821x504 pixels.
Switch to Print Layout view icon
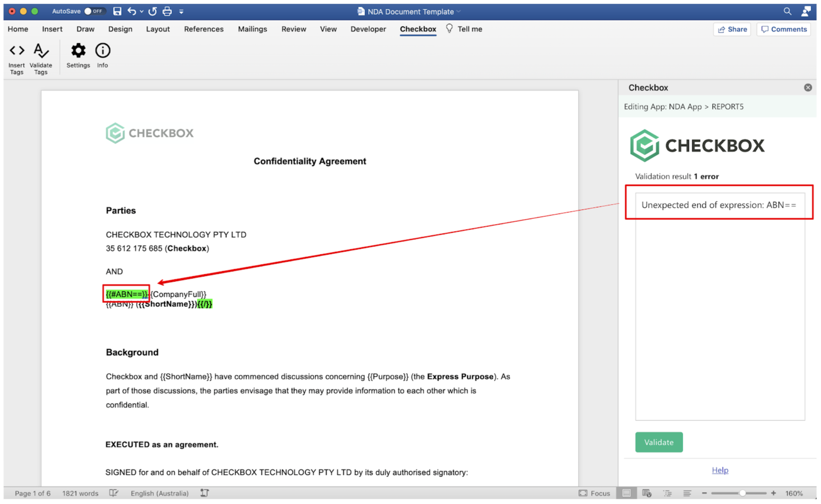627,493
